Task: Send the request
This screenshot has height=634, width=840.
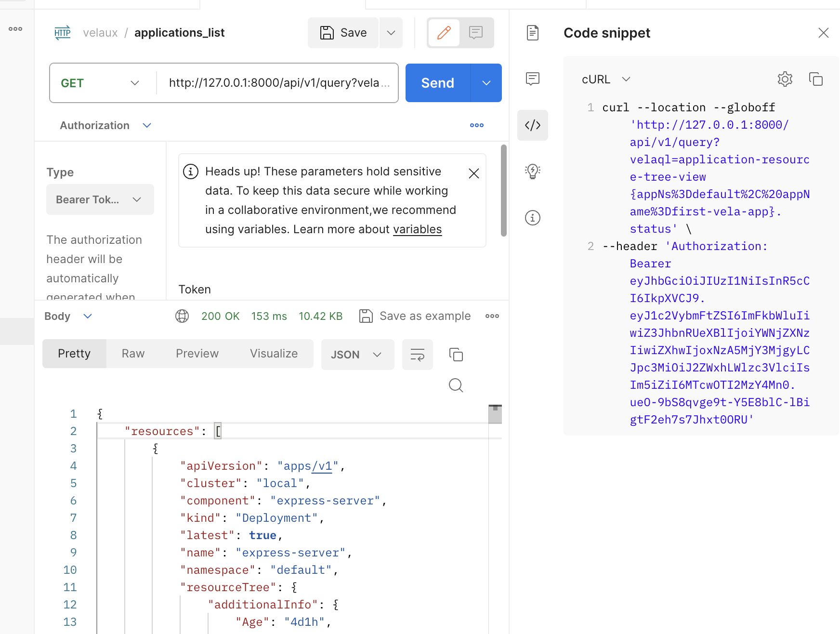Action: tap(437, 83)
